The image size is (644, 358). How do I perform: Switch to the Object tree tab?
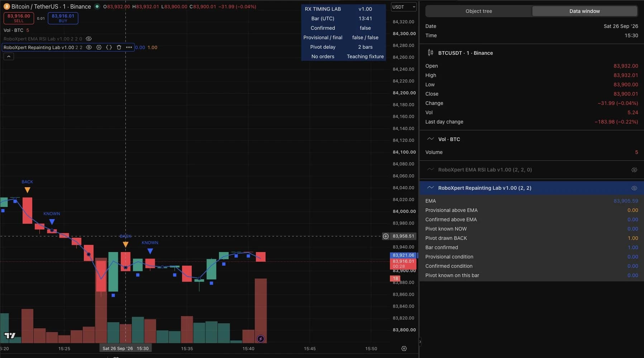[x=478, y=11]
